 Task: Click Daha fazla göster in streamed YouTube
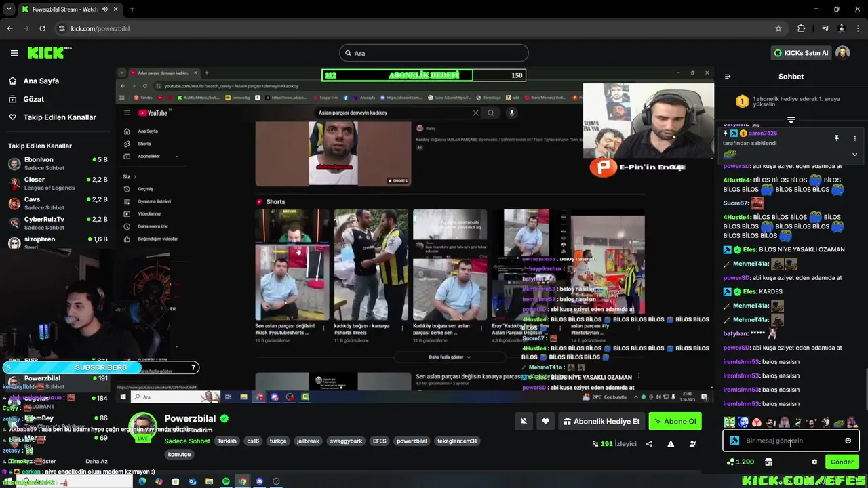point(450,357)
